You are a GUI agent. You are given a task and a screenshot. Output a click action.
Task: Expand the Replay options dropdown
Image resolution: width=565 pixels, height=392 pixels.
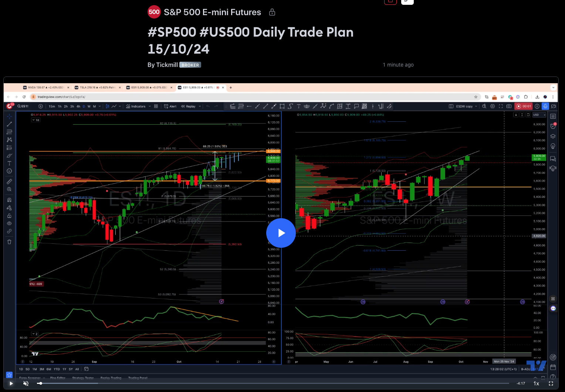(200, 106)
